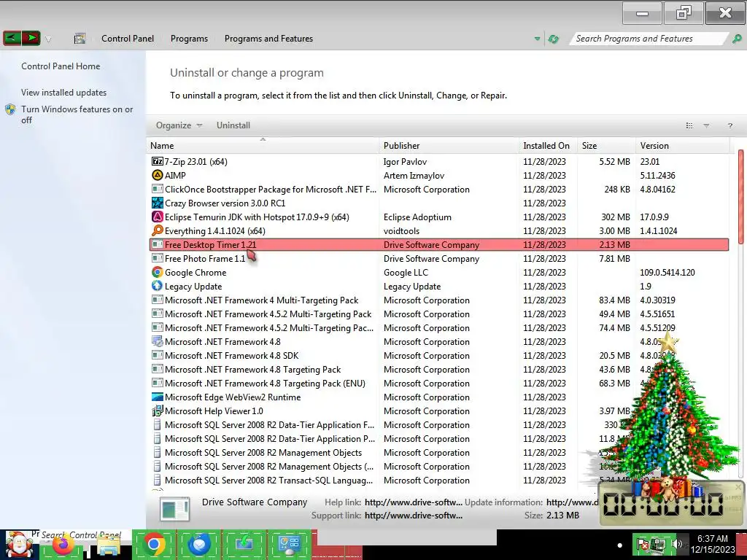Click the program thumbnail in details pane
Image resolution: width=747 pixels, height=560 pixels.
coord(174,509)
